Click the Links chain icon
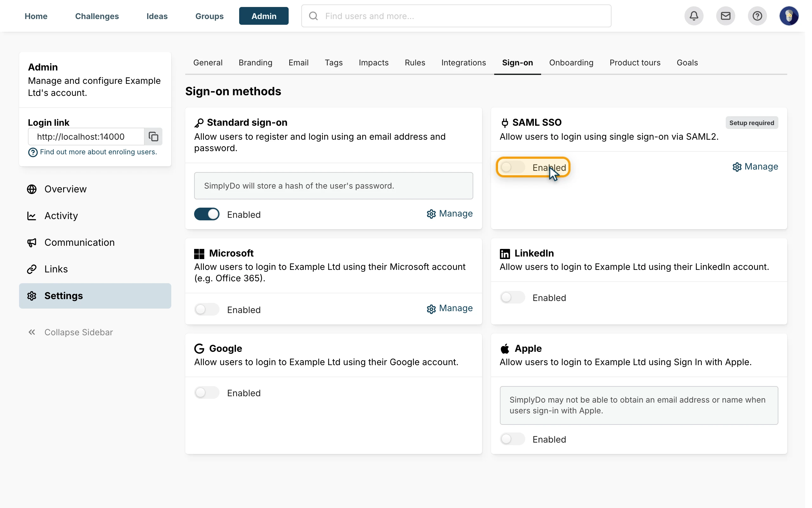The image size is (812, 508). [x=32, y=269]
